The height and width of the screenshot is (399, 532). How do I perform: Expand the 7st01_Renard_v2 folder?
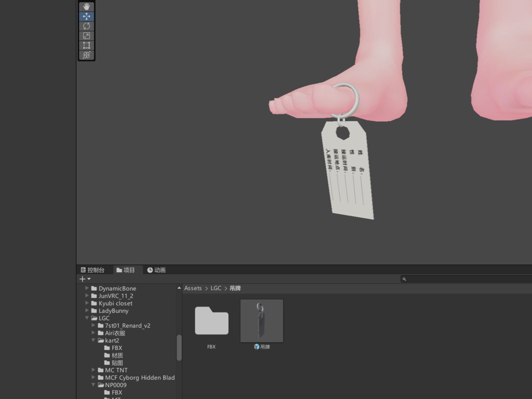(x=94, y=325)
